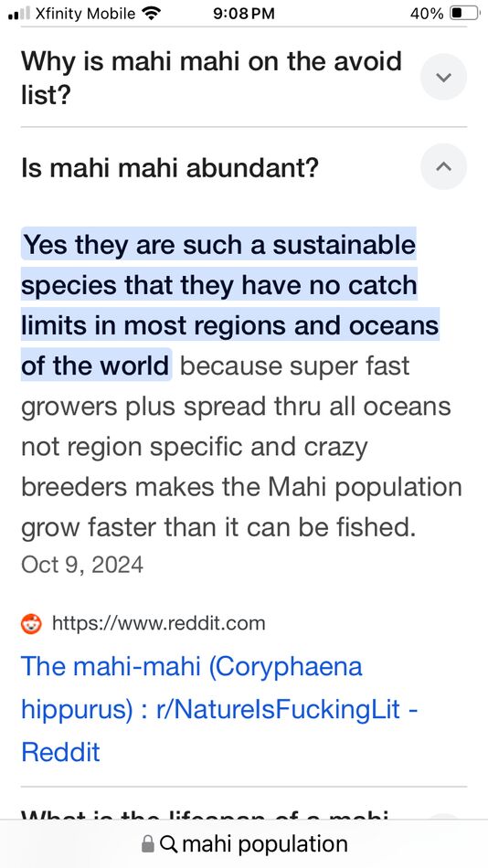Screen dimensions: 488x868
Task: Tap the cellular signal bars icon
Action: [19, 14]
